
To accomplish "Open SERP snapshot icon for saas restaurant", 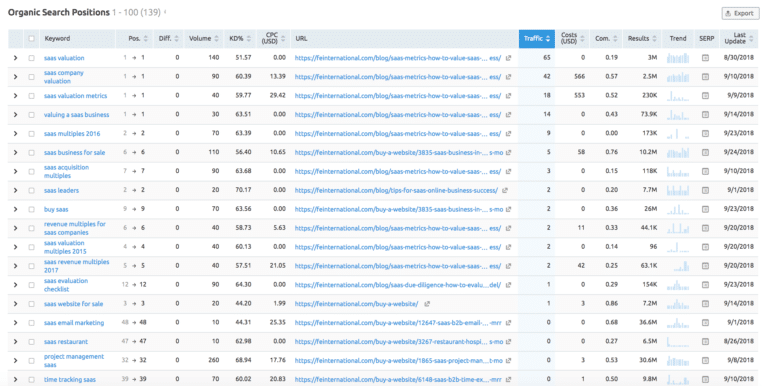I will (x=705, y=341).
